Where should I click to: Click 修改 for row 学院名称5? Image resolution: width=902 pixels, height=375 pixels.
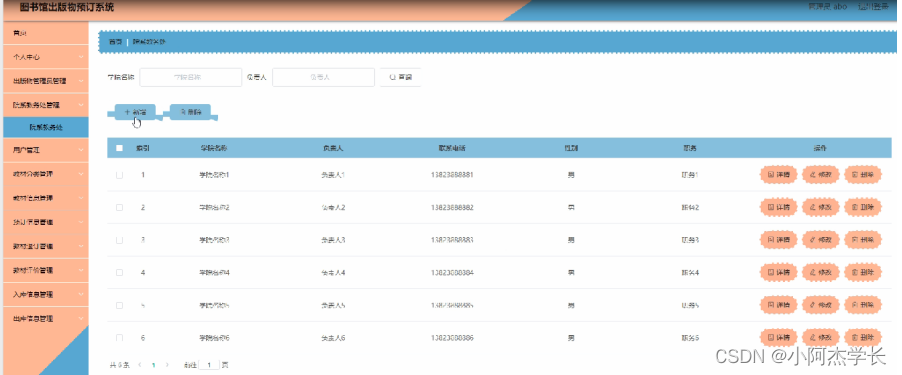pos(821,305)
